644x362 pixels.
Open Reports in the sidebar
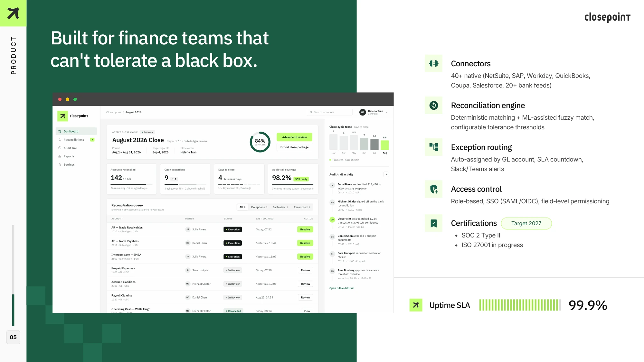pyautogui.click(x=76, y=156)
